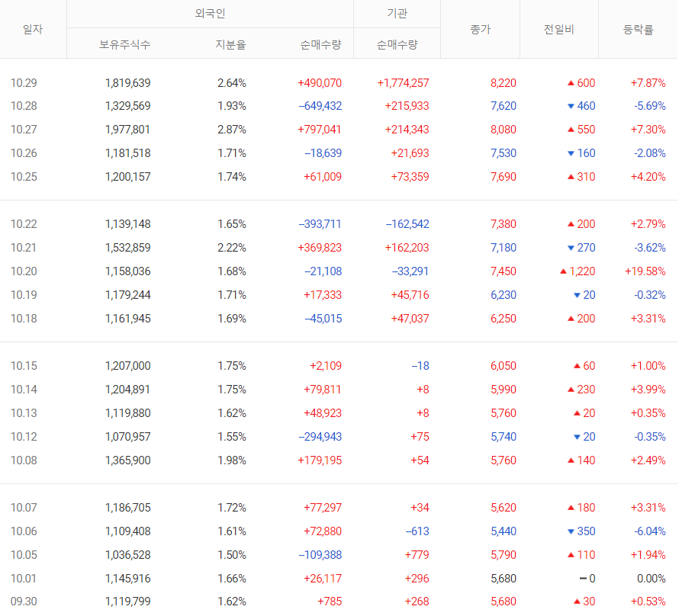Select change rate +7.87%
This screenshot has width=682, height=616.
coord(648,82)
